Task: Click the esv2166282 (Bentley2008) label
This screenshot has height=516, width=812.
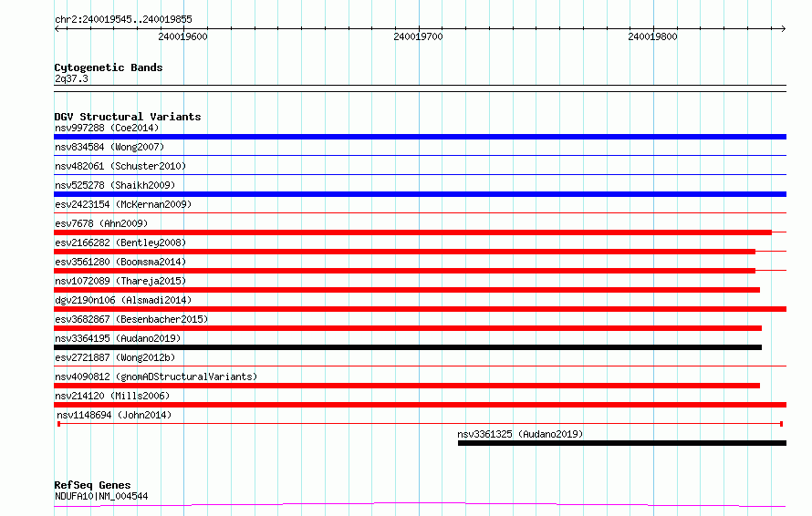Action: 120,243
